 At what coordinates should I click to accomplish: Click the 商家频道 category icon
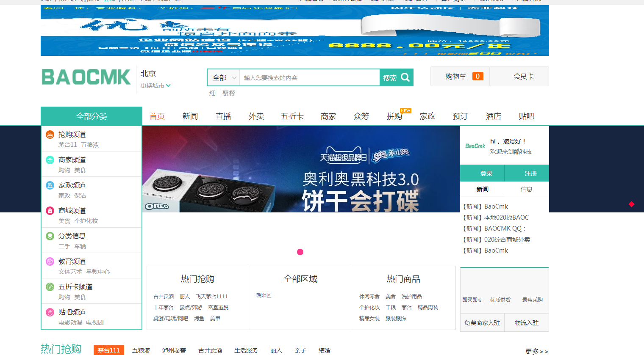point(50,160)
